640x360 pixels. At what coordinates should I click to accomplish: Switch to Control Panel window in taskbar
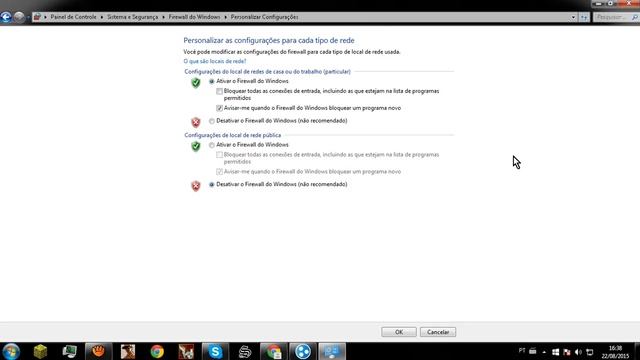(332, 351)
